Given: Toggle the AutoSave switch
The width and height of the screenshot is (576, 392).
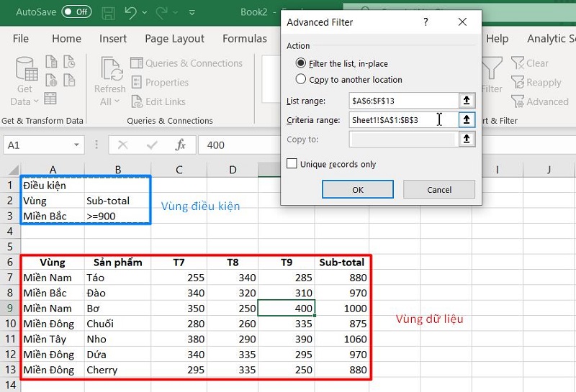Looking at the screenshot, I should tap(76, 12).
